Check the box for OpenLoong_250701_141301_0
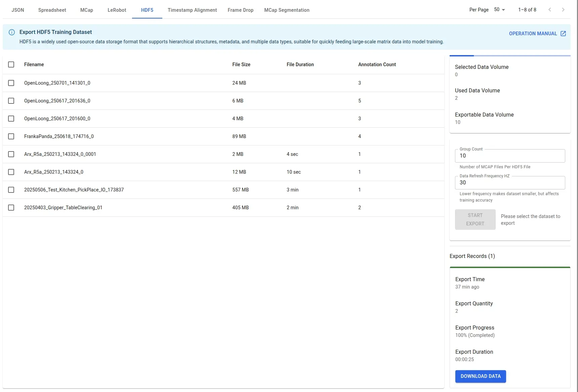This screenshot has height=392, width=578. tap(11, 83)
